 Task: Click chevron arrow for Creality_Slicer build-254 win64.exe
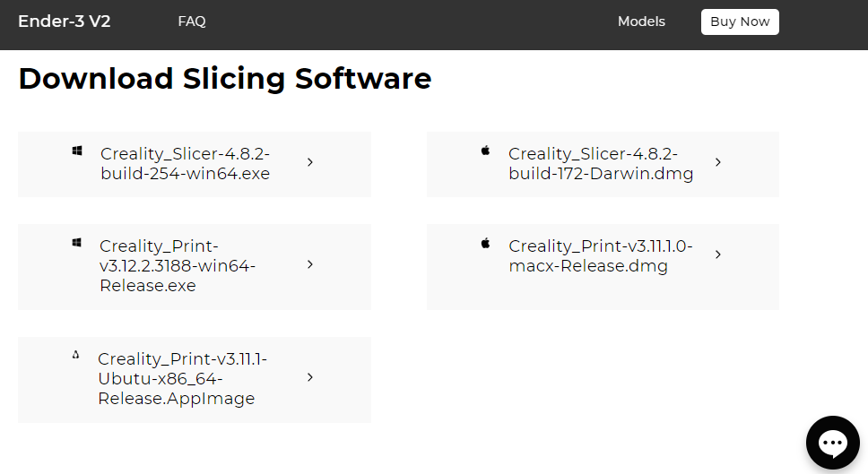[x=310, y=162]
